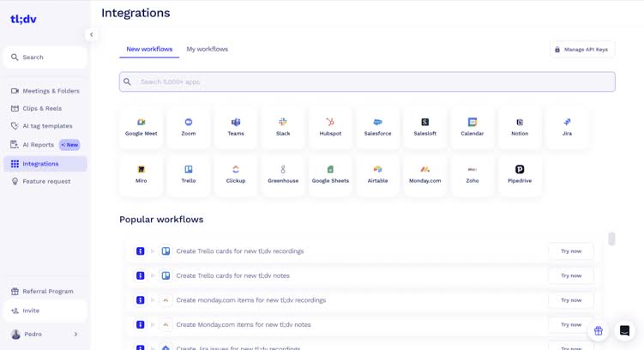Select the Notion integration tile
644x350 pixels.
click(520, 127)
